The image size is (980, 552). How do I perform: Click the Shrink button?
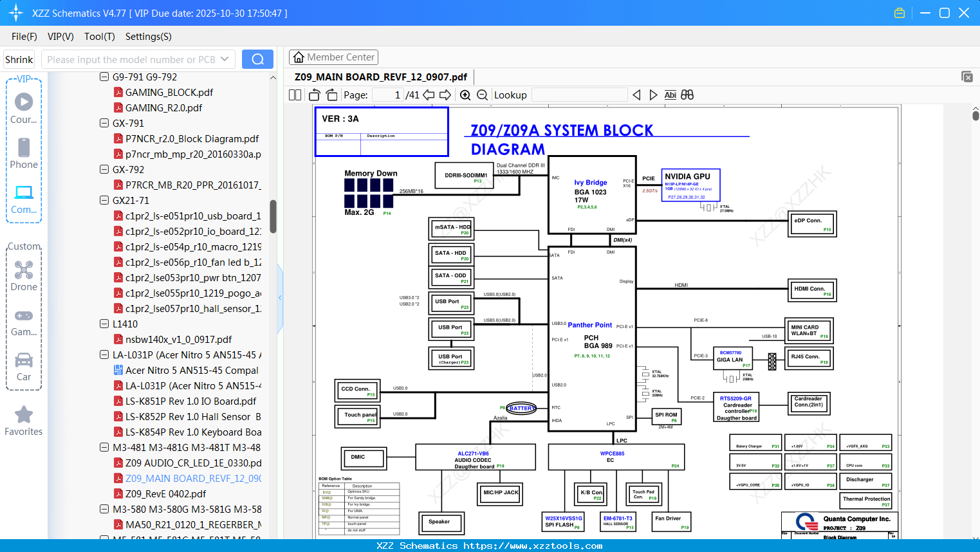pyautogui.click(x=19, y=59)
